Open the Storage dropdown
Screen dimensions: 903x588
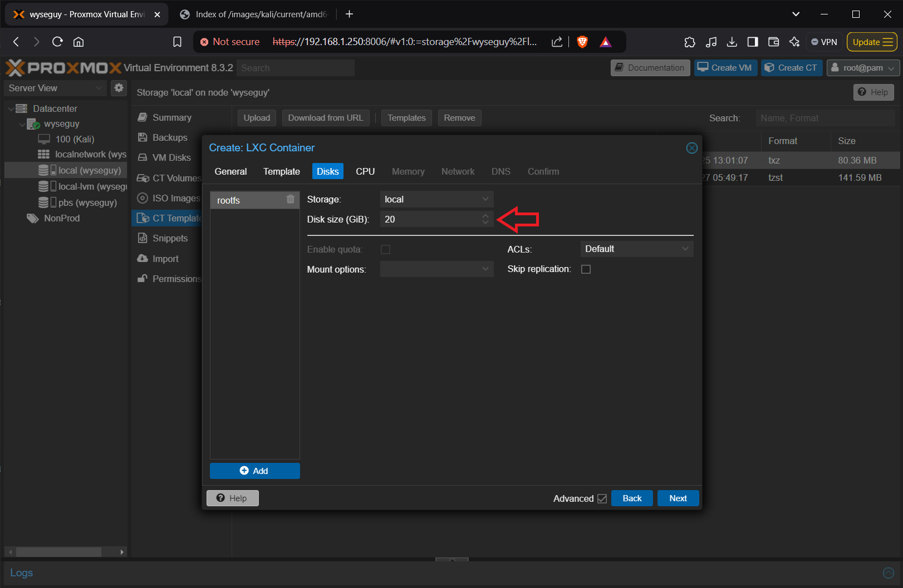[437, 199]
